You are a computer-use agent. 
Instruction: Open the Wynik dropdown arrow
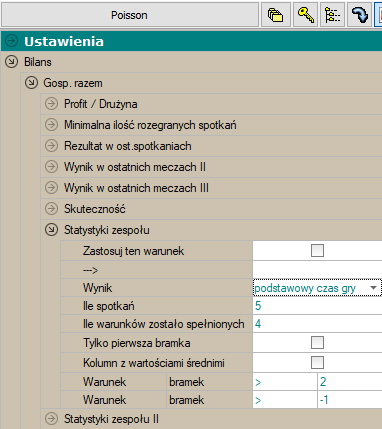[x=374, y=288]
